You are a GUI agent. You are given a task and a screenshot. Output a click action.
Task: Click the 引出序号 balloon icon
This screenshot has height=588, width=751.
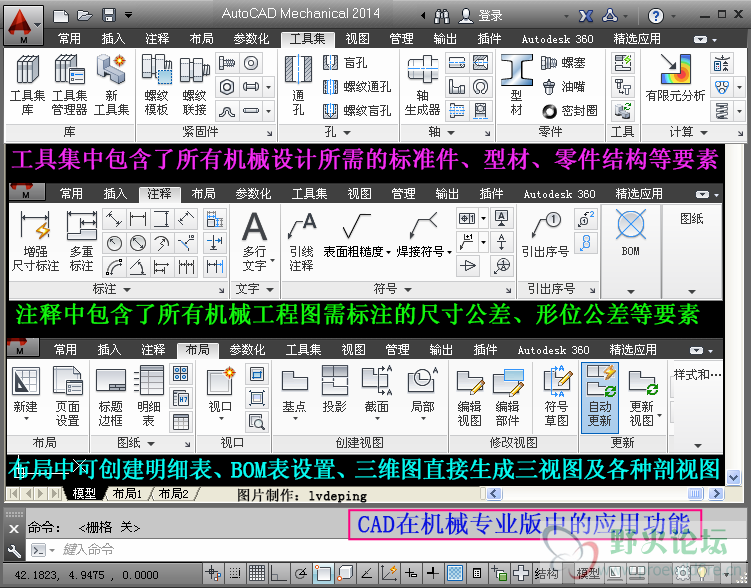pyautogui.click(x=545, y=235)
